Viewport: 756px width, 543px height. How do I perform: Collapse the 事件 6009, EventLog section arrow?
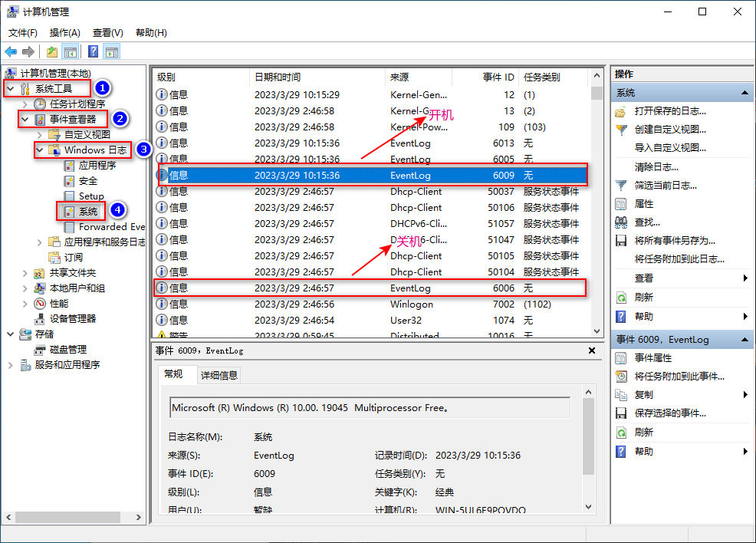click(x=744, y=340)
